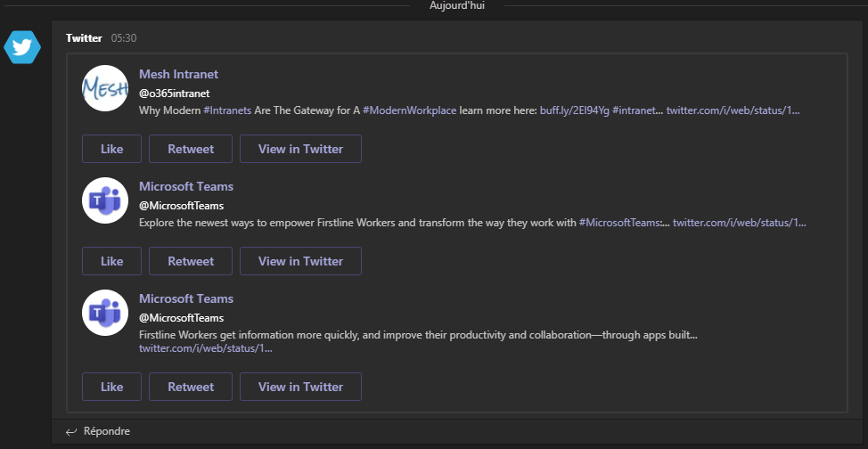This screenshot has height=449, width=868.
Task: Click @MicrosoftTeams handle above 'Explore the newest'
Action: [181, 206]
